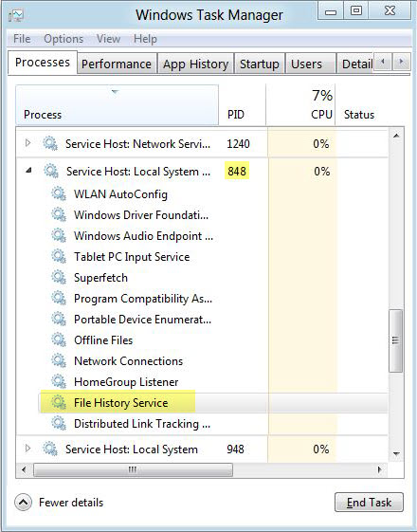Click gear icon next to Superfetch
The width and height of the screenshot is (417, 532).
click(59, 278)
